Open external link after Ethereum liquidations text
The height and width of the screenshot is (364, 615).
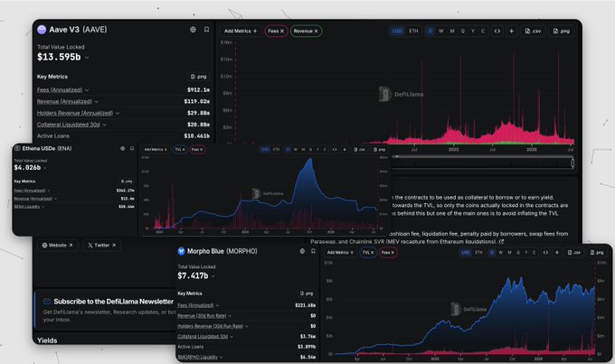point(501,242)
